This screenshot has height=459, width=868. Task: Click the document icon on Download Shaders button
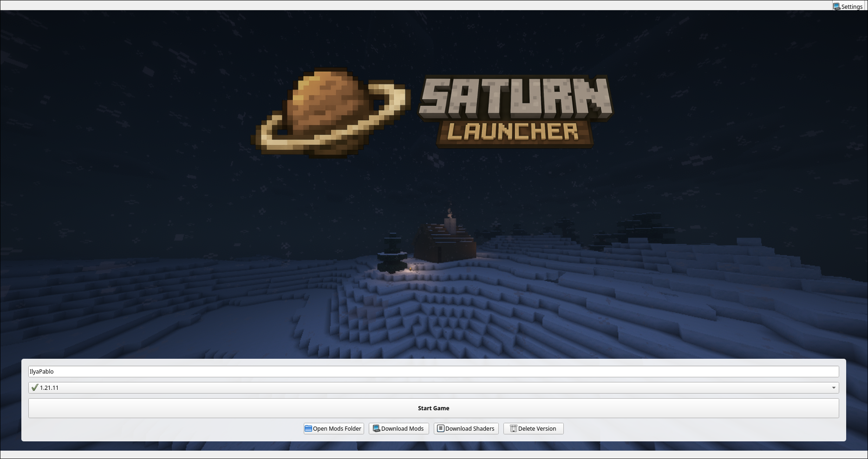[x=440, y=428]
